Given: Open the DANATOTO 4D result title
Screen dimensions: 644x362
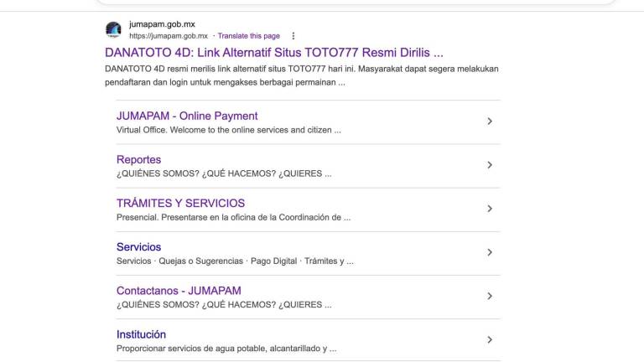Looking at the screenshot, I should (274, 53).
